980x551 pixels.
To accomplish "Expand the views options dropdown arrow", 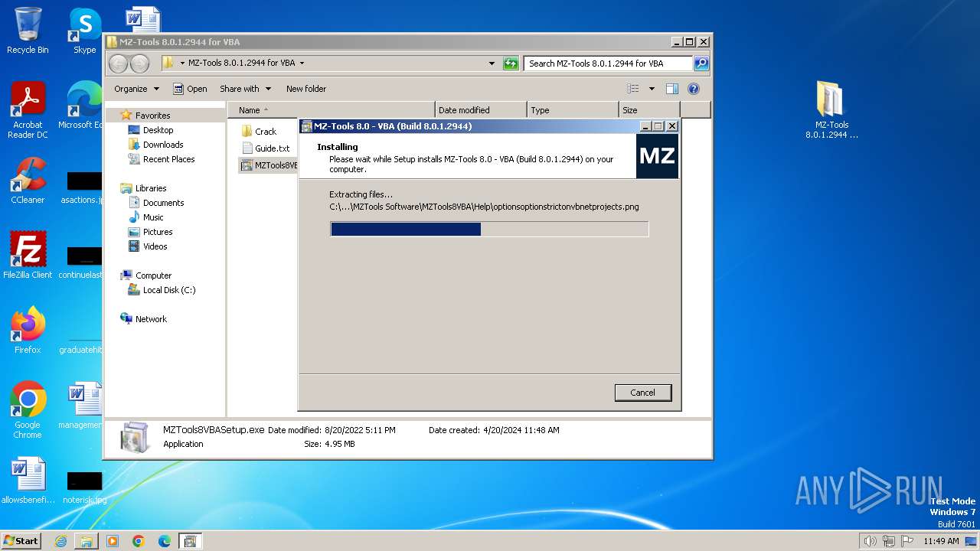I will [x=652, y=89].
